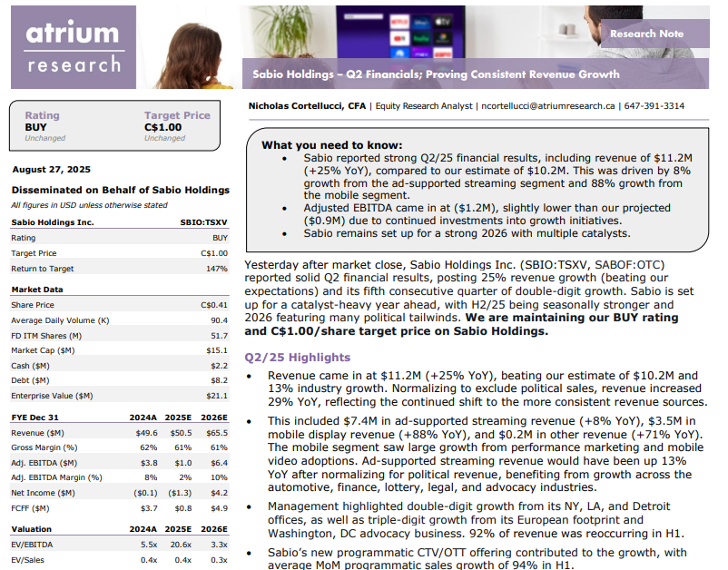Click the ticker SBIO:TSXV

click(204, 222)
